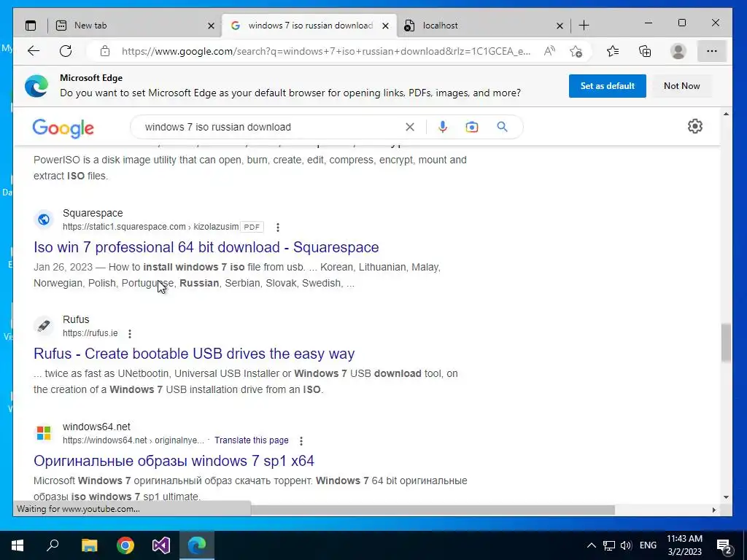The height and width of the screenshot is (560, 747).
Task: Open more options for windows64.net result
Action: click(301, 441)
